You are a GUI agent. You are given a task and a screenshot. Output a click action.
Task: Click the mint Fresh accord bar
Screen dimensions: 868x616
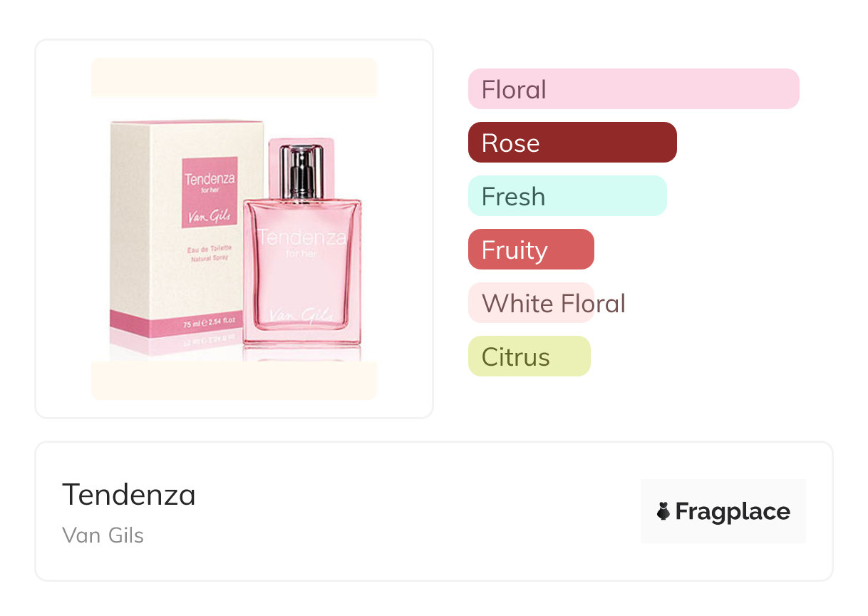(x=567, y=196)
